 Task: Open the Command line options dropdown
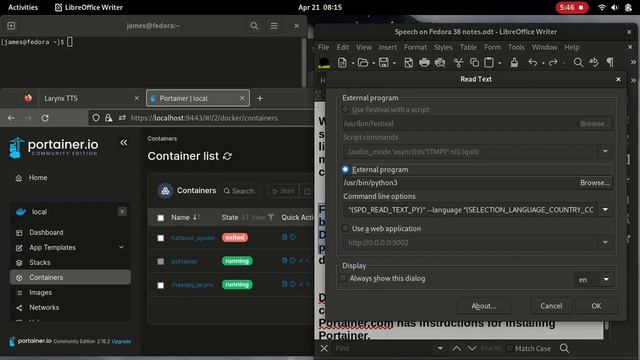pyautogui.click(x=605, y=210)
